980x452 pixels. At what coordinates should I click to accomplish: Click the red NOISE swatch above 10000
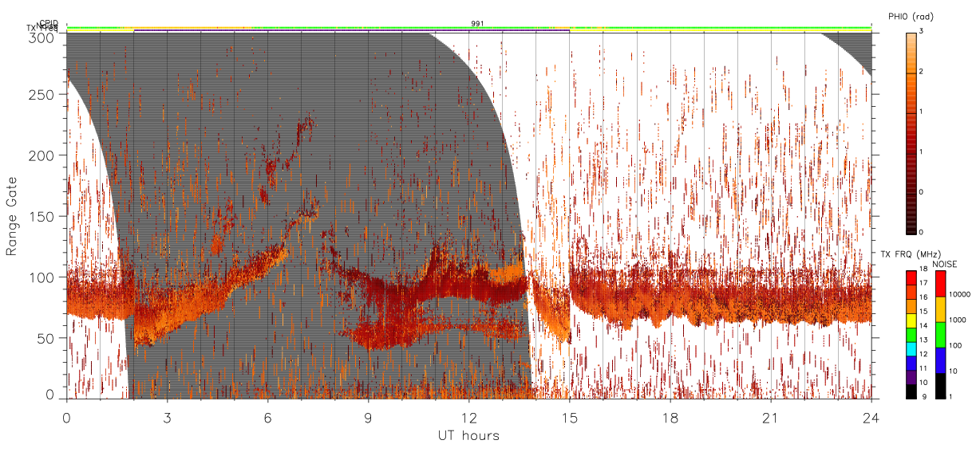pyautogui.click(x=940, y=284)
